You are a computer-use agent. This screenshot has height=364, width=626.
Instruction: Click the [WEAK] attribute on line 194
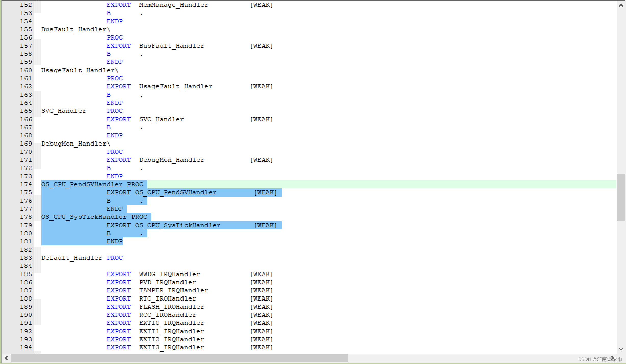[261, 348]
